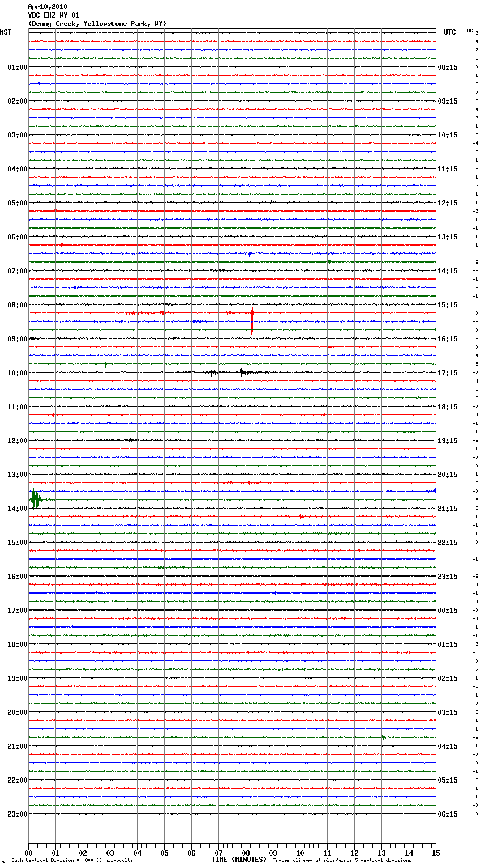This screenshot has height=868, width=481.
Task: Click the 17:15 UTC time label
Action: tap(448, 373)
